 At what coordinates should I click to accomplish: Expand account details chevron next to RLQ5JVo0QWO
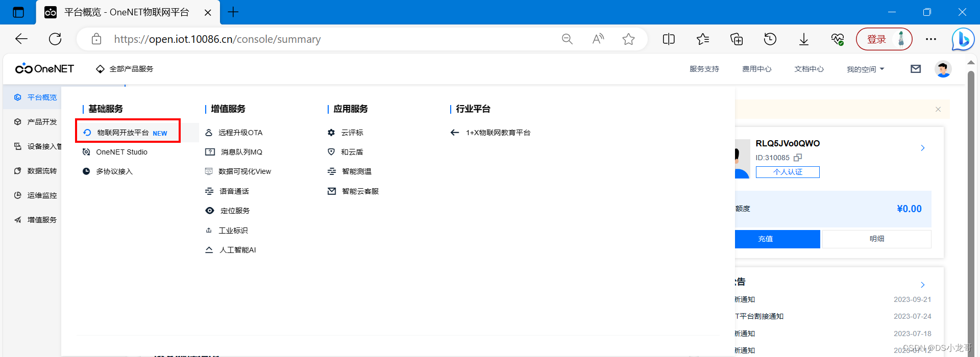point(922,148)
